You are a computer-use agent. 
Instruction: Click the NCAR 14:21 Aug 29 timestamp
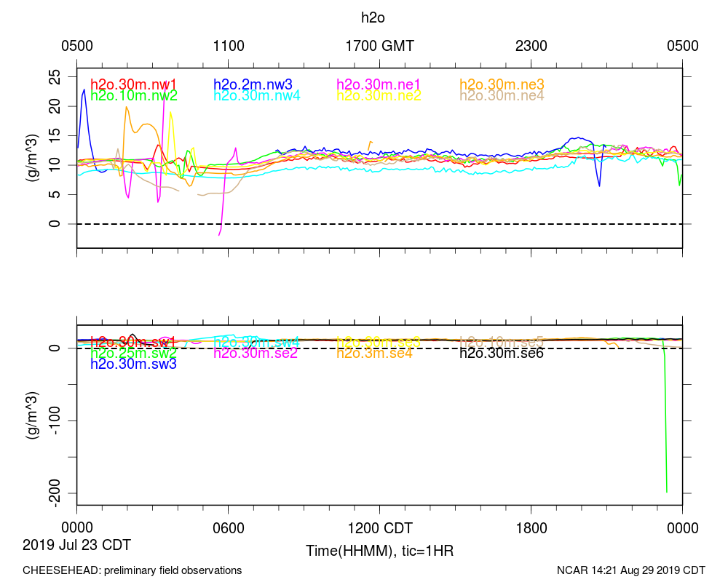click(631, 570)
